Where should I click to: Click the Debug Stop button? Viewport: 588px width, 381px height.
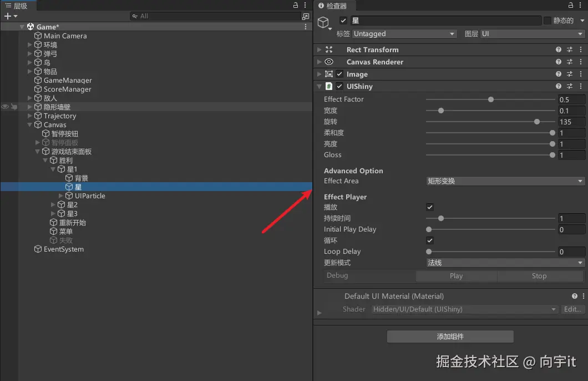[x=539, y=276]
